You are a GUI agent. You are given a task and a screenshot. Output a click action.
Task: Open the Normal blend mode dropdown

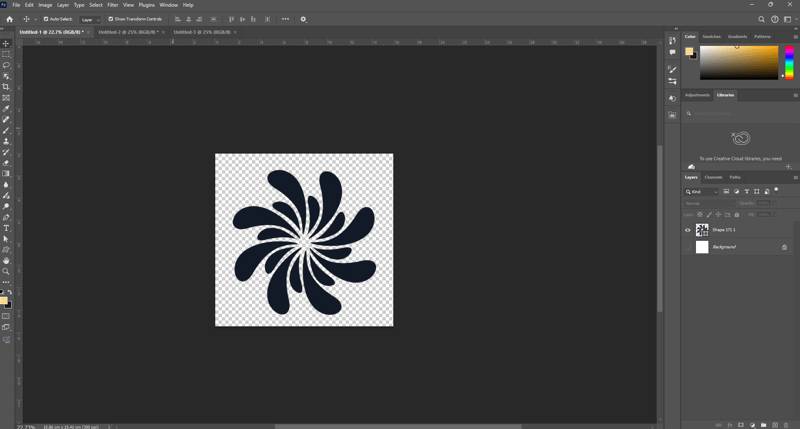[708, 203]
